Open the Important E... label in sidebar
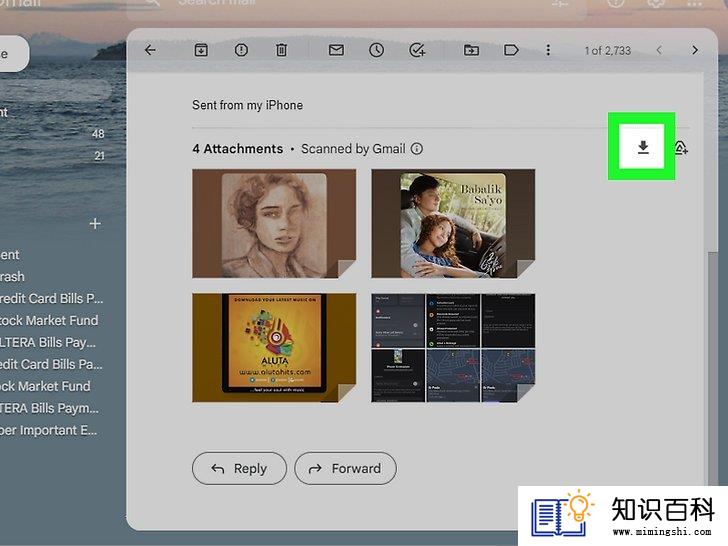This screenshot has height=546, width=728. (49, 430)
